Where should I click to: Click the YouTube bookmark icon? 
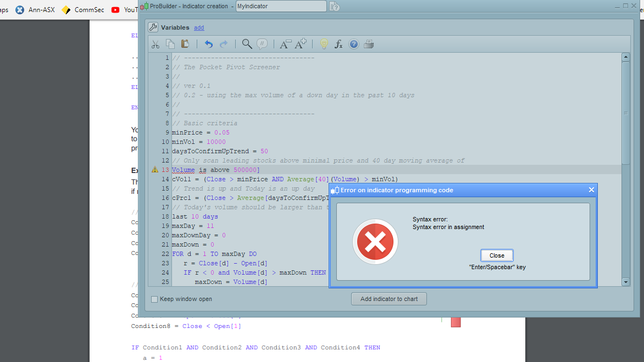tap(115, 10)
